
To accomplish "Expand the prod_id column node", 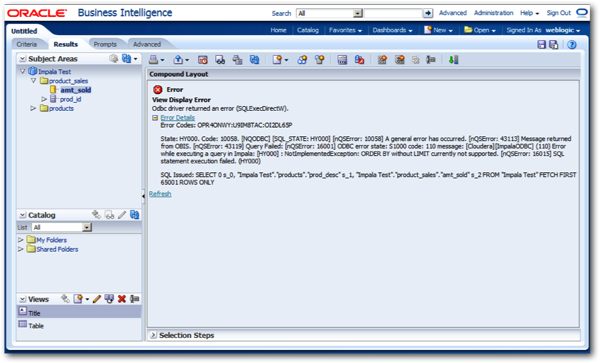I will (44, 99).
